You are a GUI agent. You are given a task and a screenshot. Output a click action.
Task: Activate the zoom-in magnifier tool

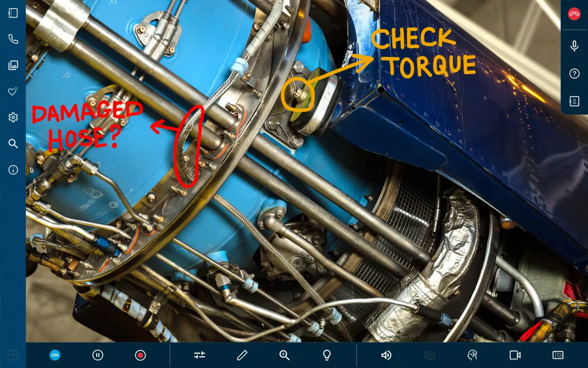point(284,355)
